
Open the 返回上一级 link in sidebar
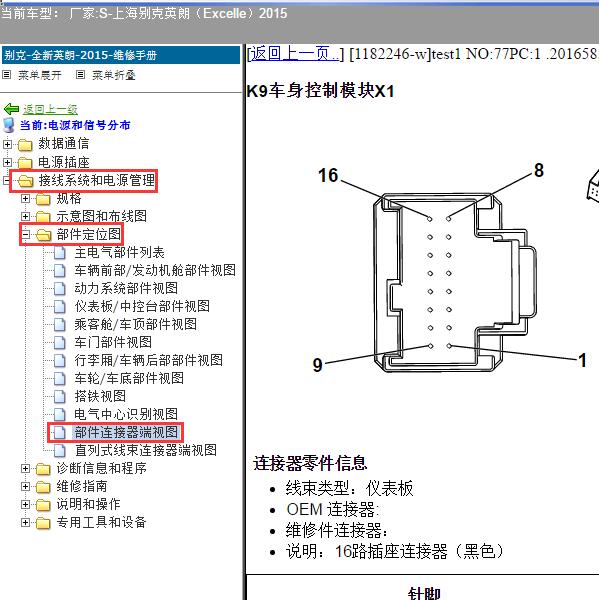[50, 109]
